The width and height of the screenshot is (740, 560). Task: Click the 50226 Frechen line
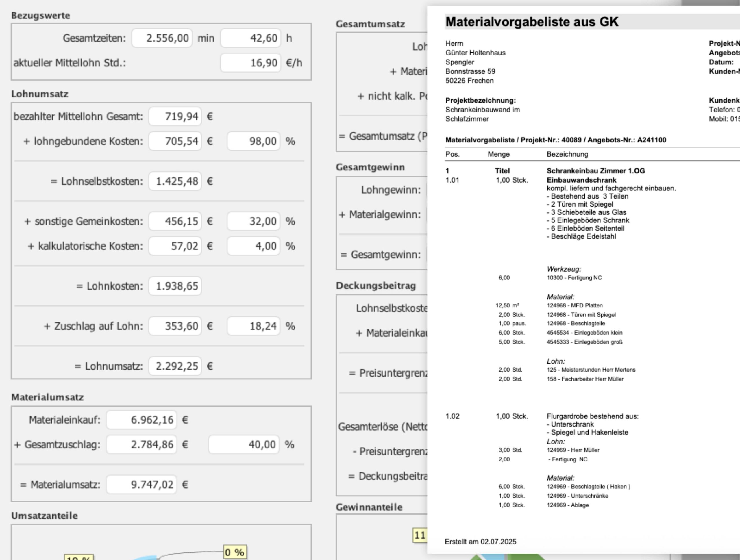pyautogui.click(x=469, y=81)
